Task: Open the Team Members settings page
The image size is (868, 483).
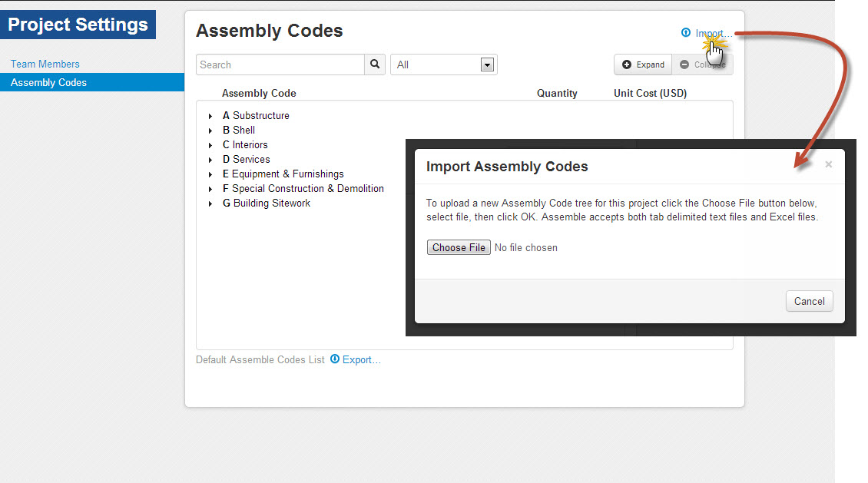Action: pyautogui.click(x=45, y=64)
